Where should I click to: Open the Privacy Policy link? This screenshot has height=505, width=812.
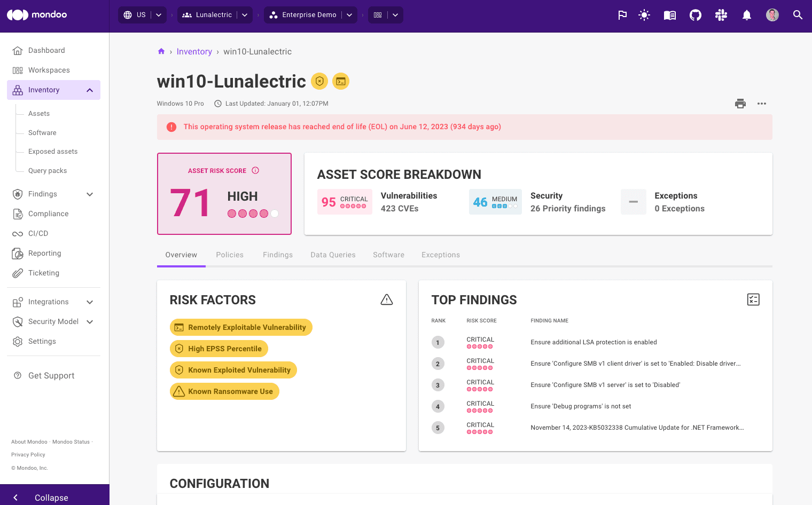[28, 454]
